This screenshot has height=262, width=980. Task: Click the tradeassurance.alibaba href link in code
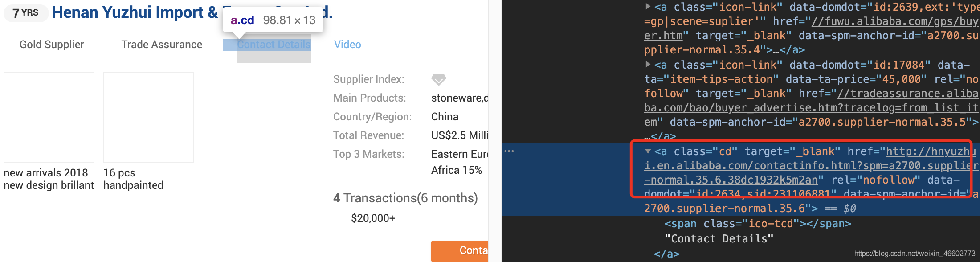pyautogui.click(x=811, y=107)
